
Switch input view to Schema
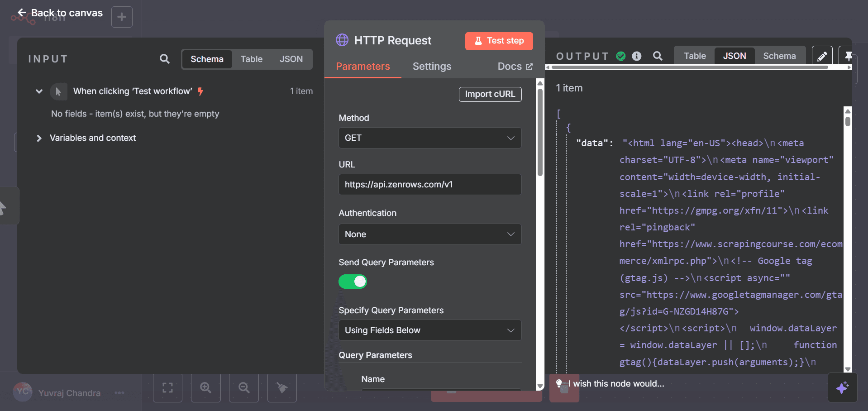click(x=207, y=59)
